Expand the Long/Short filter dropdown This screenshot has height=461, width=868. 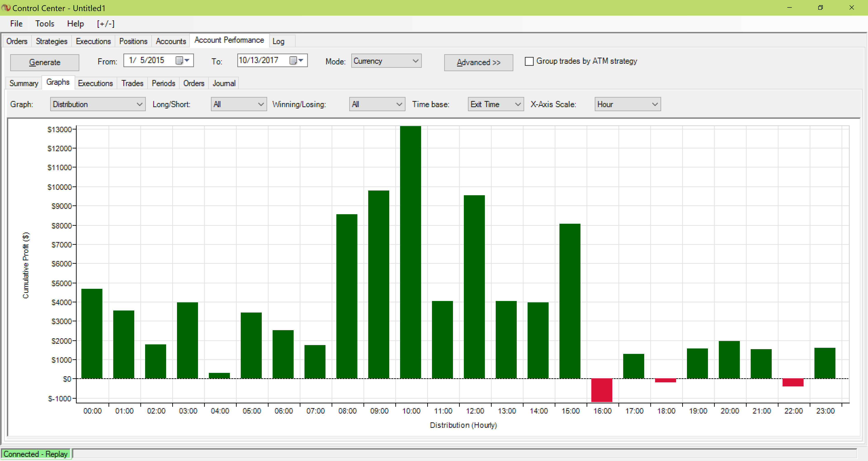point(238,104)
